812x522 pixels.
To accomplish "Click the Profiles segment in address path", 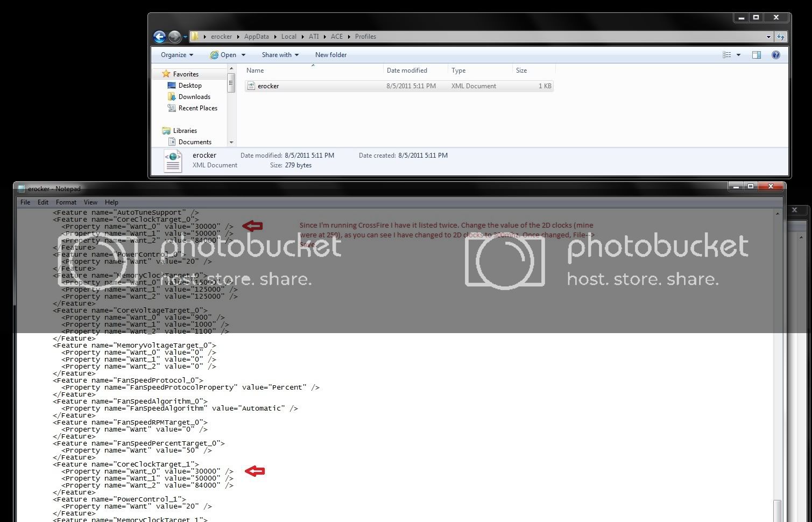I will (x=365, y=37).
